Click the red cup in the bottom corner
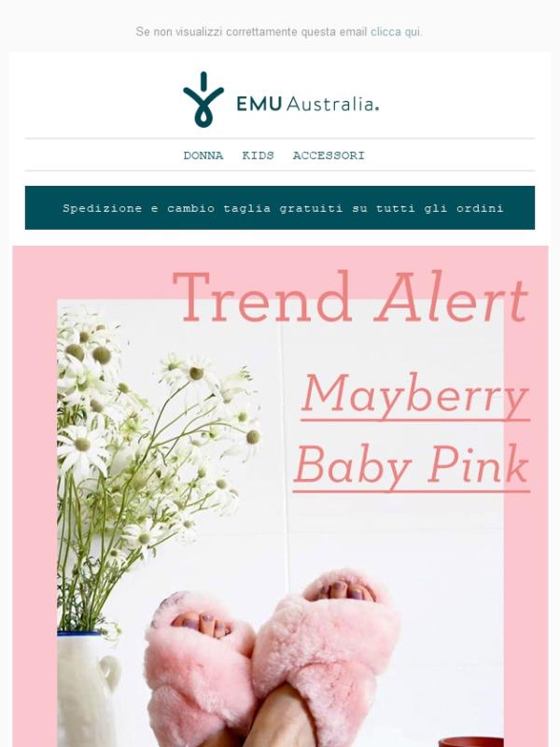This screenshot has height=747, width=560. (x=471, y=742)
